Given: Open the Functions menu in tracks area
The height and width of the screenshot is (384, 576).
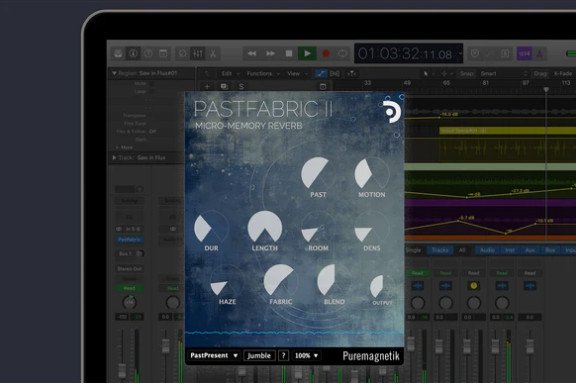Looking at the screenshot, I should 262,73.
